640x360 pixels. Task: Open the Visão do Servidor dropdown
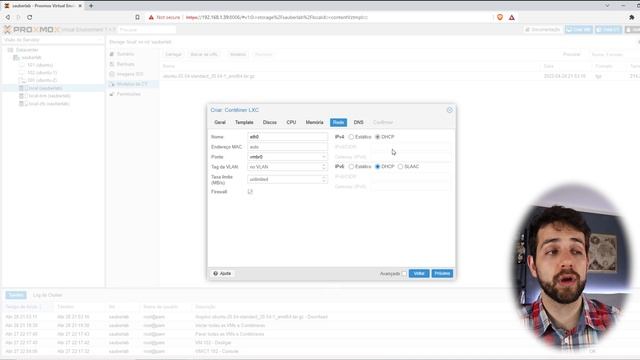click(53, 40)
